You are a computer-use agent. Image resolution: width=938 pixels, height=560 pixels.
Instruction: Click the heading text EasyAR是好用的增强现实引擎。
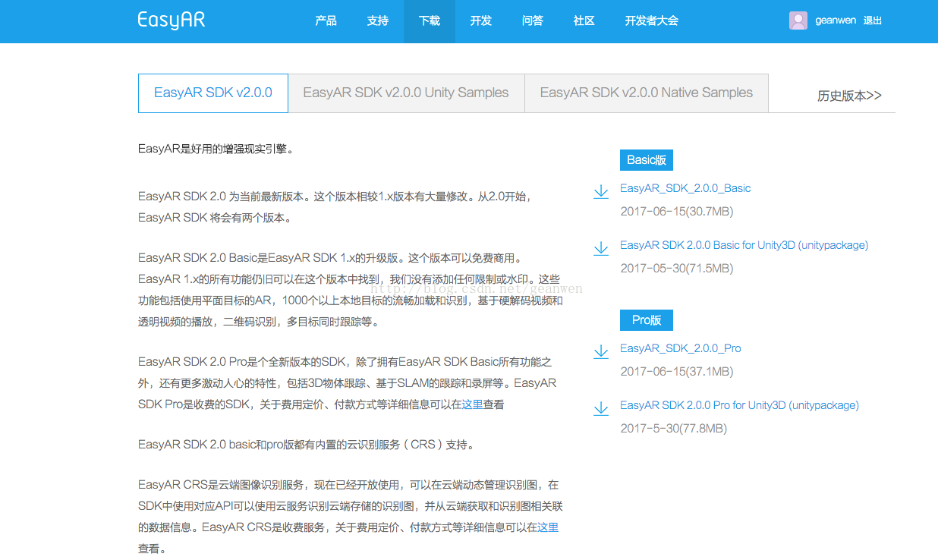216,149
